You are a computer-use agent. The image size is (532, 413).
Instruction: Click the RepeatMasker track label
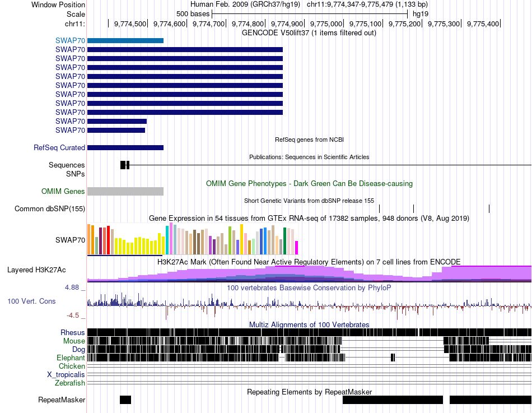pyautogui.click(x=62, y=400)
